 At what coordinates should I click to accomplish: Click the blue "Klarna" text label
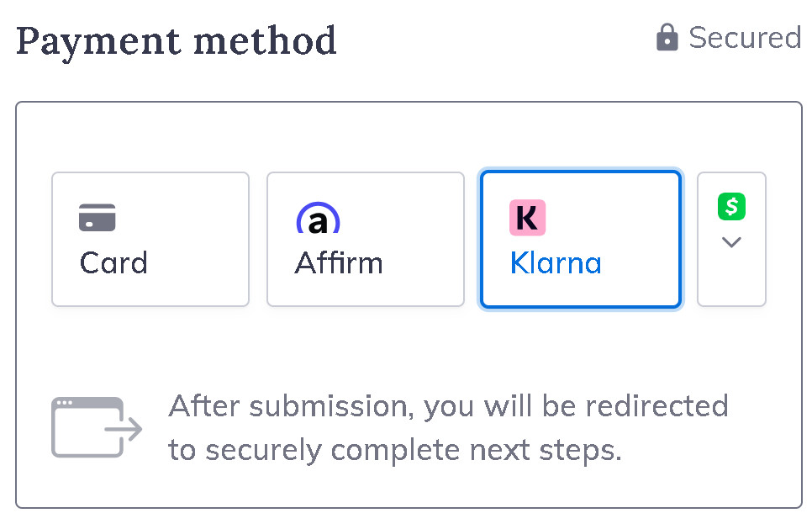click(x=556, y=263)
